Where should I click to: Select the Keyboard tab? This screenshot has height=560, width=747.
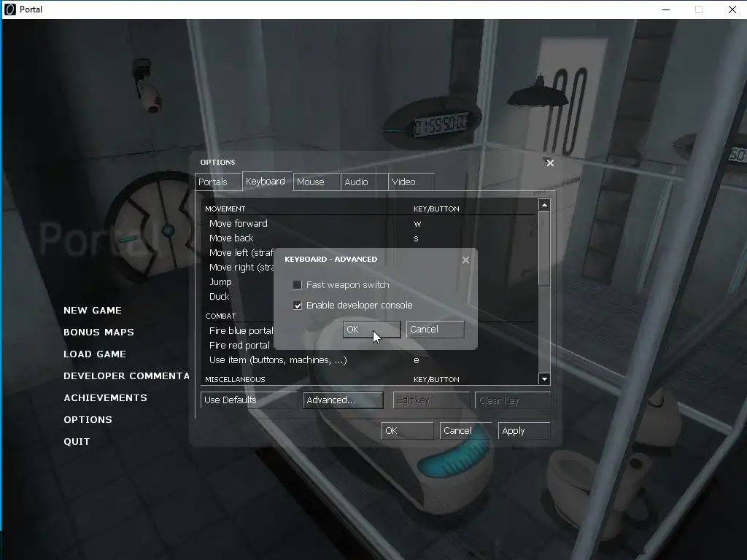[267, 182]
